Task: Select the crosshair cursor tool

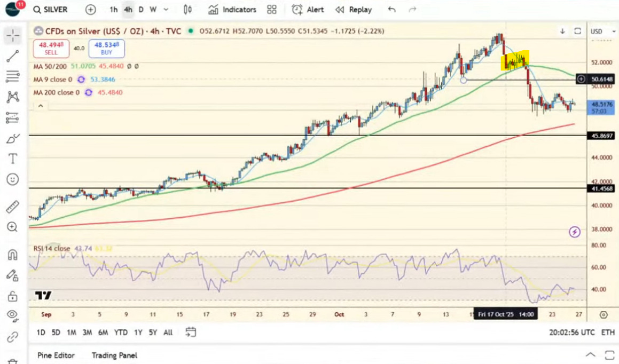Action: point(13,36)
